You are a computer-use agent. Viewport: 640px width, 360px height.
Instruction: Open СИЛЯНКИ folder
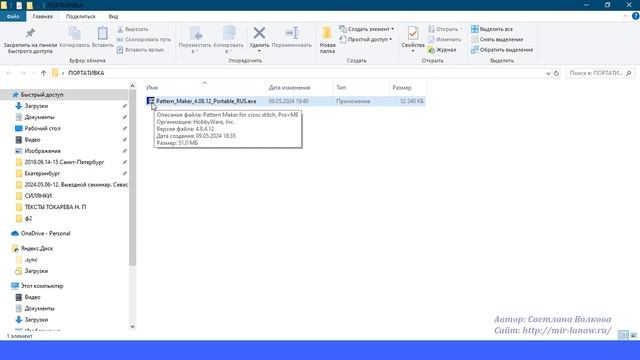(38, 196)
